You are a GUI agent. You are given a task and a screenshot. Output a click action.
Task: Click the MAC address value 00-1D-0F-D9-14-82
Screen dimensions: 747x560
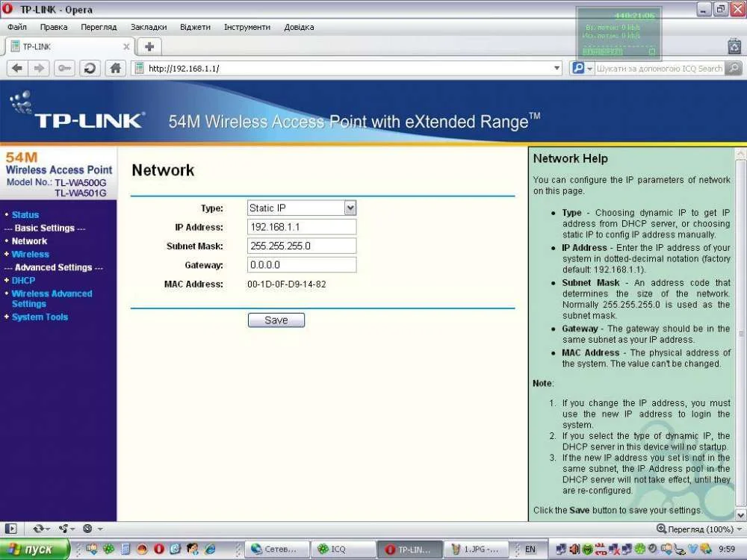coord(287,284)
